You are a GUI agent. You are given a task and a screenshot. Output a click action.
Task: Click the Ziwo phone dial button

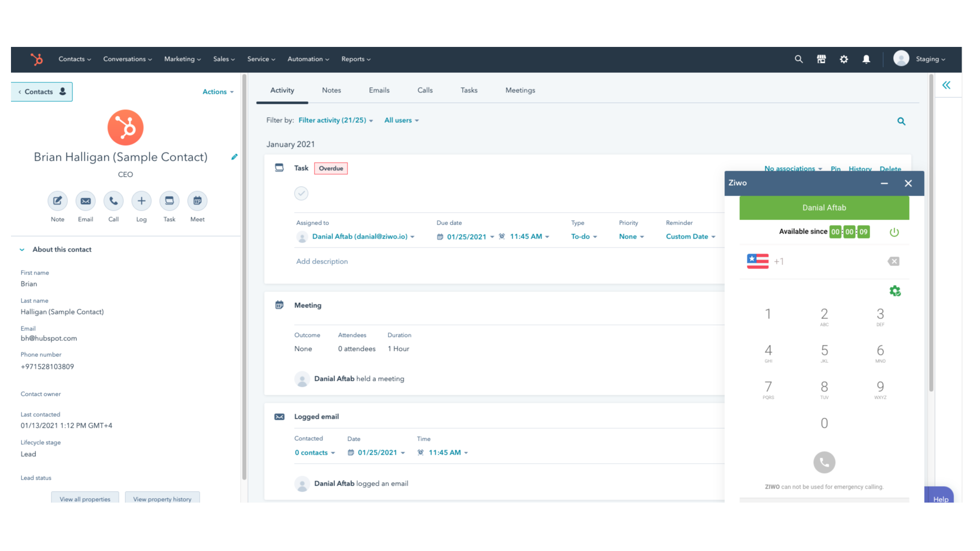point(824,462)
